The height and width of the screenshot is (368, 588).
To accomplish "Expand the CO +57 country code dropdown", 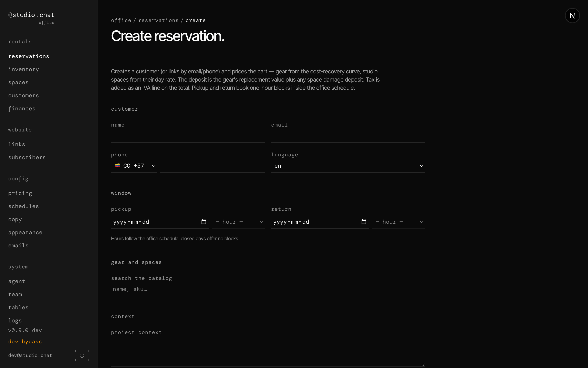I will pyautogui.click(x=134, y=166).
